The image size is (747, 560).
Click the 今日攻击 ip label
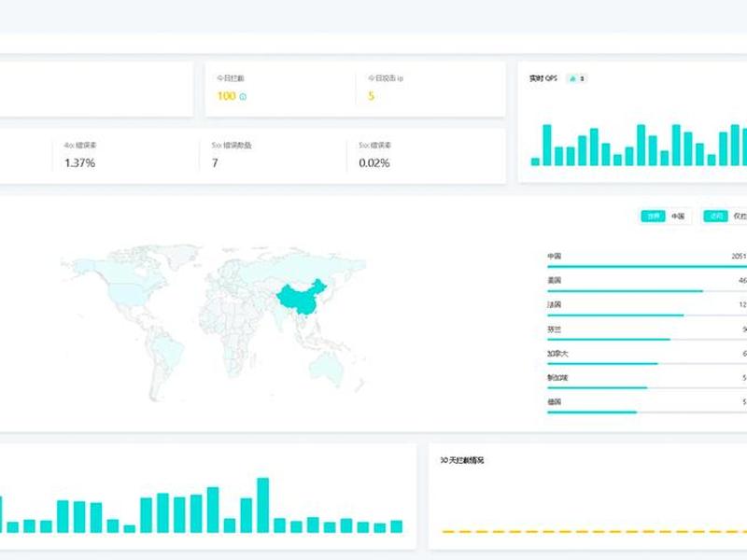point(386,78)
